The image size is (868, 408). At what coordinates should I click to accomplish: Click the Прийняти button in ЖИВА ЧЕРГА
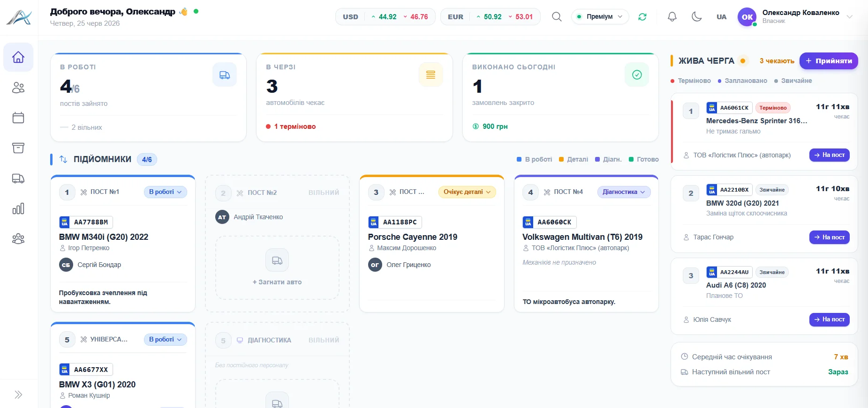(x=829, y=61)
